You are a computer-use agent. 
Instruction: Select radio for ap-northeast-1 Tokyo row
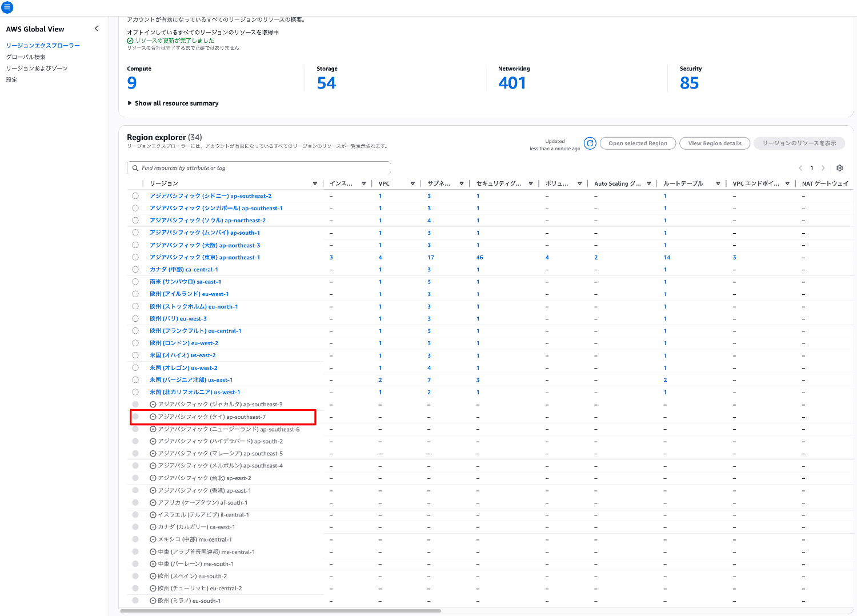click(x=135, y=257)
